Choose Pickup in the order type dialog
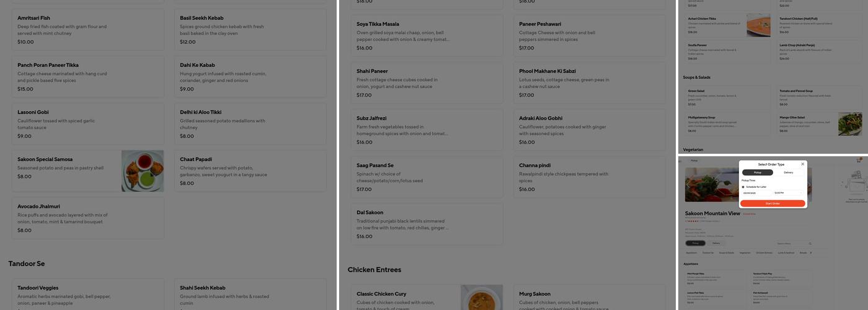868x310 pixels. click(x=757, y=172)
